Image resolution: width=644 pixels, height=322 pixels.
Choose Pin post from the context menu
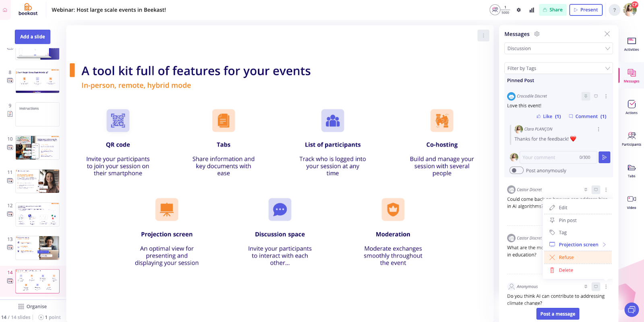pyautogui.click(x=568, y=220)
